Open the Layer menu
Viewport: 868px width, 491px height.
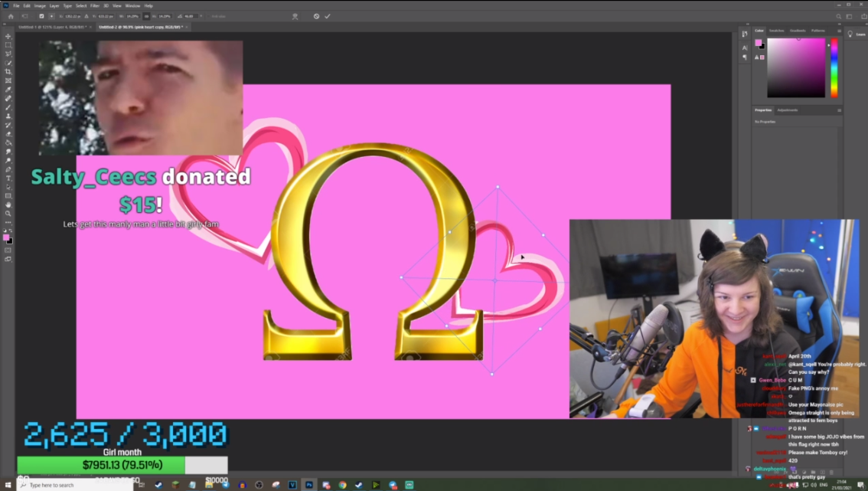[x=54, y=5]
